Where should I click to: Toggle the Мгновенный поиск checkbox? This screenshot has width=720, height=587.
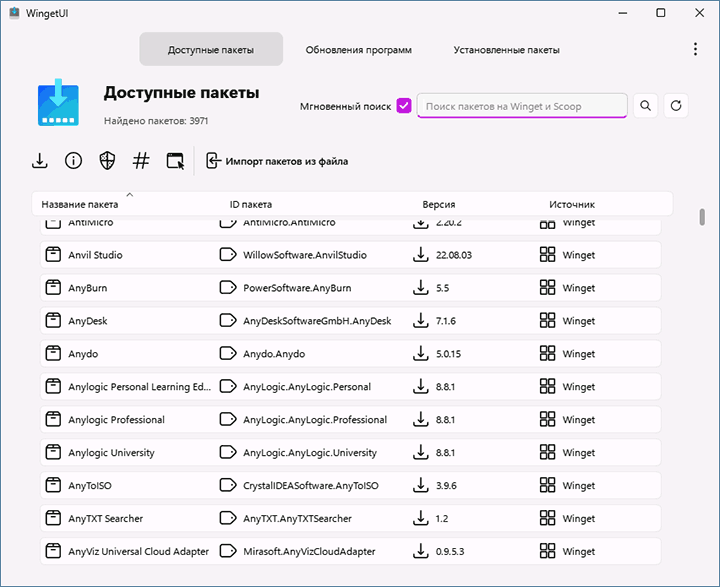pos(404,106)
